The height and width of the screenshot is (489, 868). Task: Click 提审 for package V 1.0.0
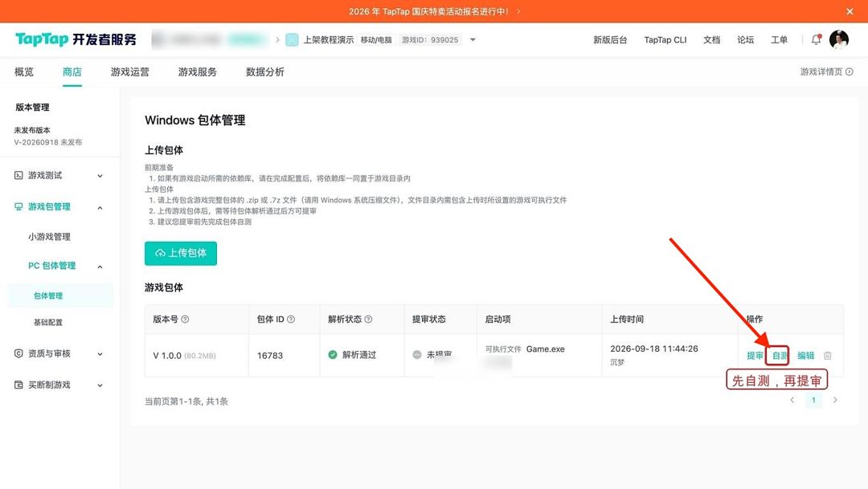(x=755, y=356)
